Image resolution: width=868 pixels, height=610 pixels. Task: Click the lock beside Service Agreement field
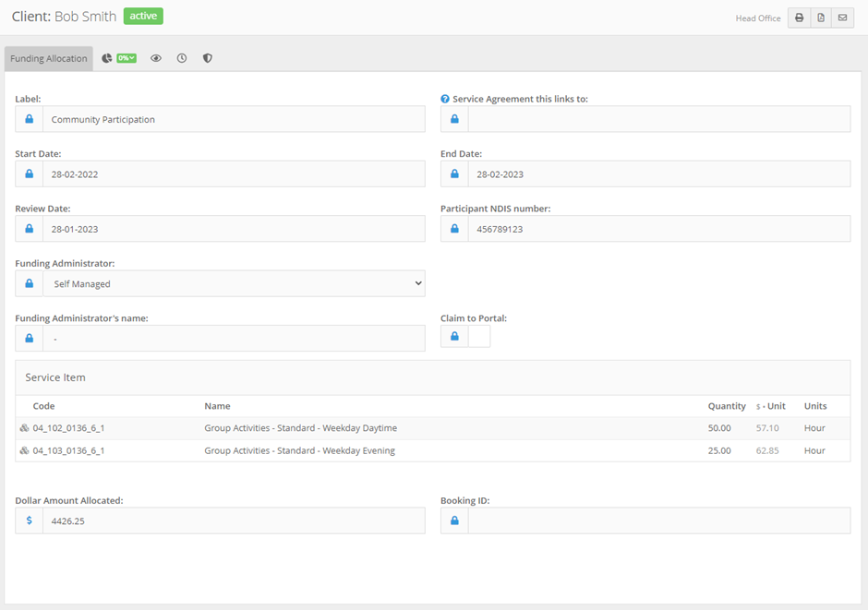click(454, 119)
